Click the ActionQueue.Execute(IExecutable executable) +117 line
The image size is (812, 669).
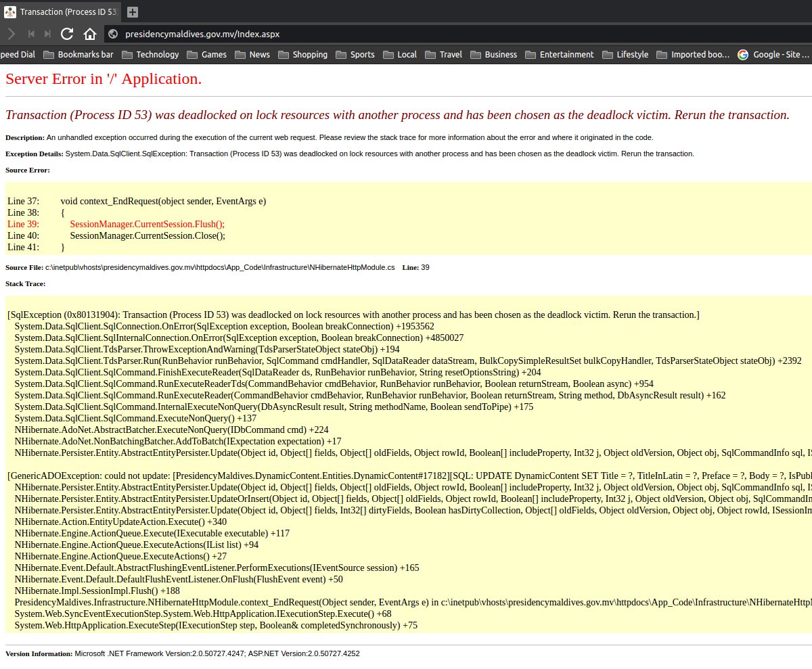pos(152,533)
